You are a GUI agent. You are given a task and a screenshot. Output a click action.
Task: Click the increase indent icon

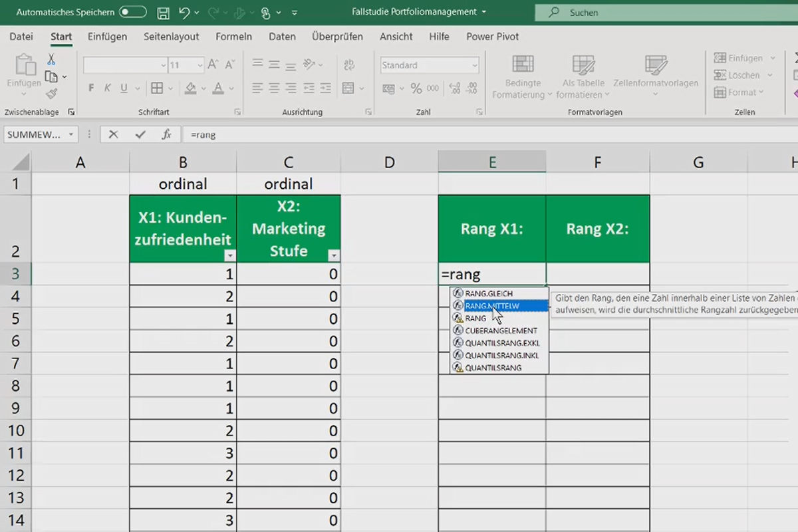click(x=326, y=88)
